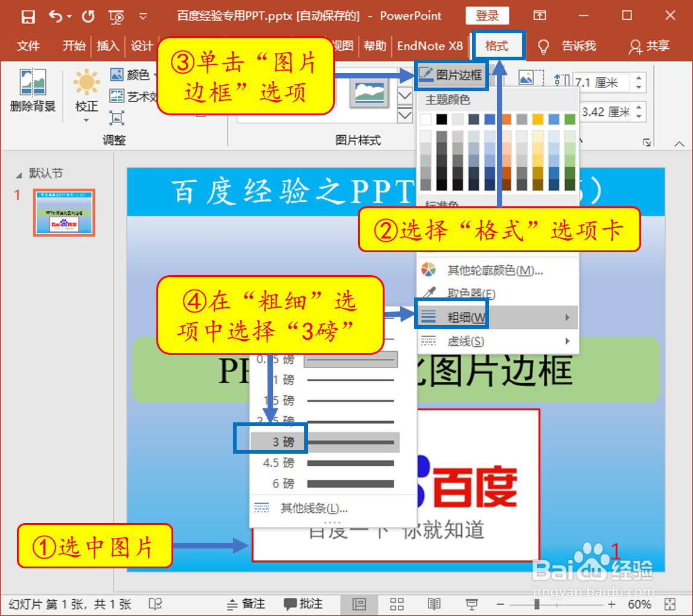Open the 虚线 dashes submenu
The height and width of the screenshot is (616, 693).
tap(497, 341)
